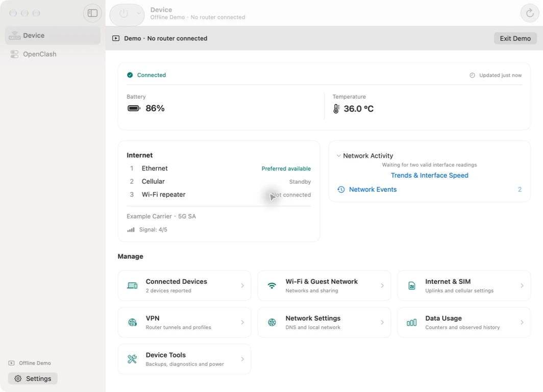Click the Wi-Fi & Guest Network icon
Viewport: 543px width, 392px height.
pos(272,286)
